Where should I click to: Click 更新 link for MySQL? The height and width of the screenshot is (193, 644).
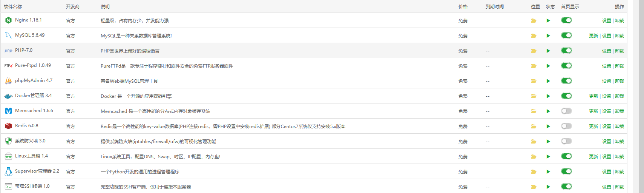[593, 36]
